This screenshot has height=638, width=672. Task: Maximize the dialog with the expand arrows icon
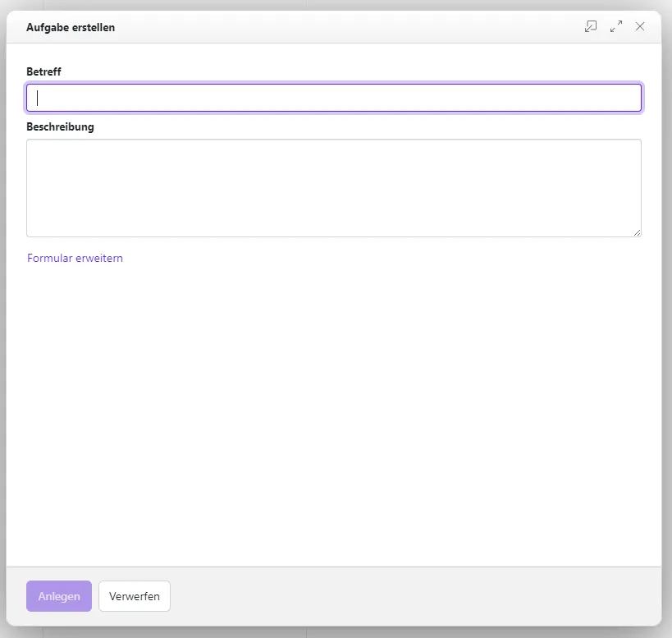[616, 26]
